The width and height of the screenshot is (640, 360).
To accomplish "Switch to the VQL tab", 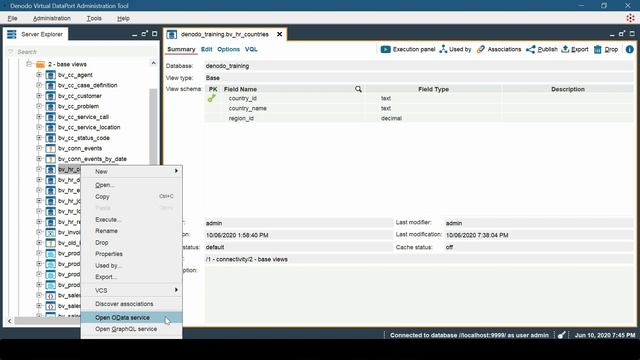I will point(251,49).
